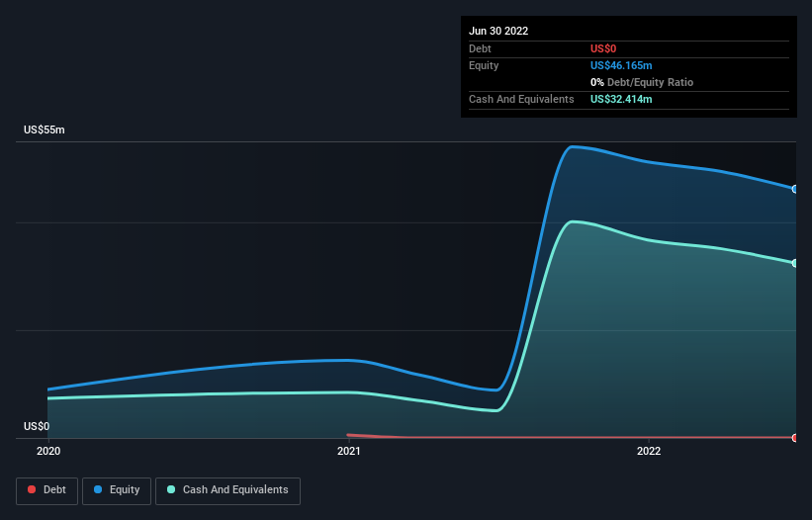This screenshot has width=812, height=520.
Task: Select the 2020 x-axis label
Action: tap(48, 451)
